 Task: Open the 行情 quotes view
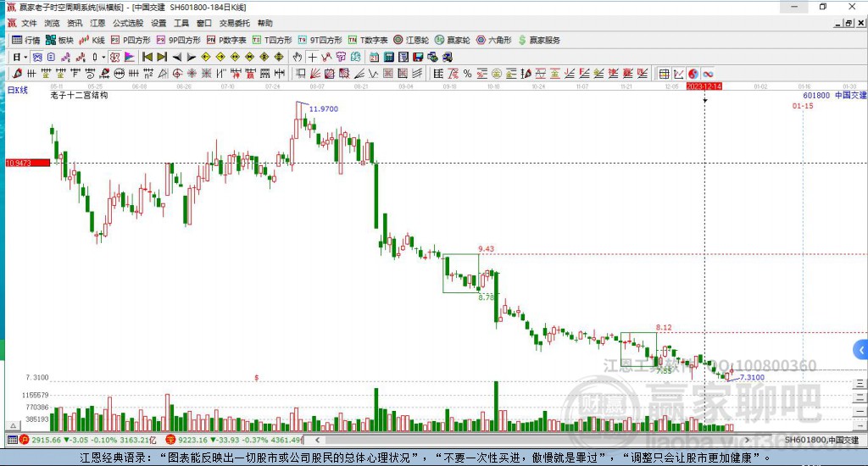coord(25,40)
